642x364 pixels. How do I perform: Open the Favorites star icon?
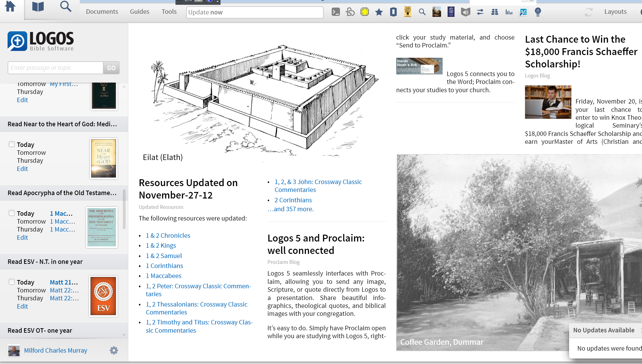pyautogui.click(x=379, y=12)
